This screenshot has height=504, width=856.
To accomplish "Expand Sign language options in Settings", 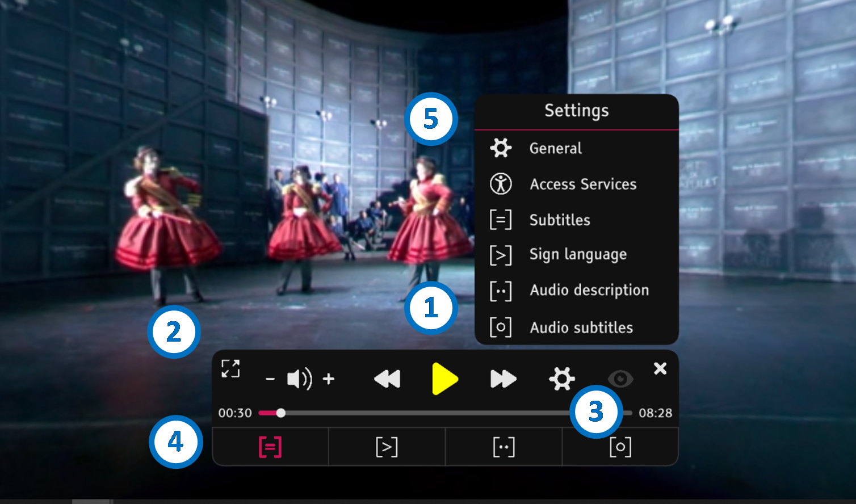I will tap(577, 255).
